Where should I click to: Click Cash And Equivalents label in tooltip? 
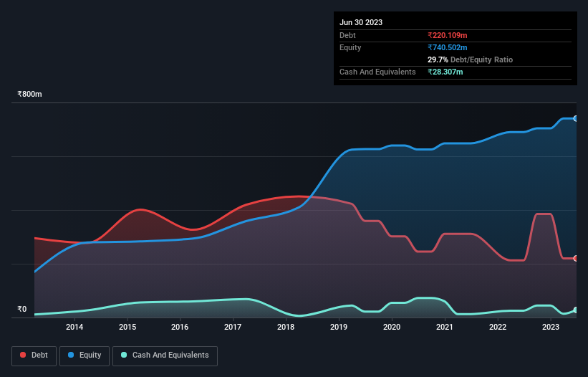pos(377,72)
